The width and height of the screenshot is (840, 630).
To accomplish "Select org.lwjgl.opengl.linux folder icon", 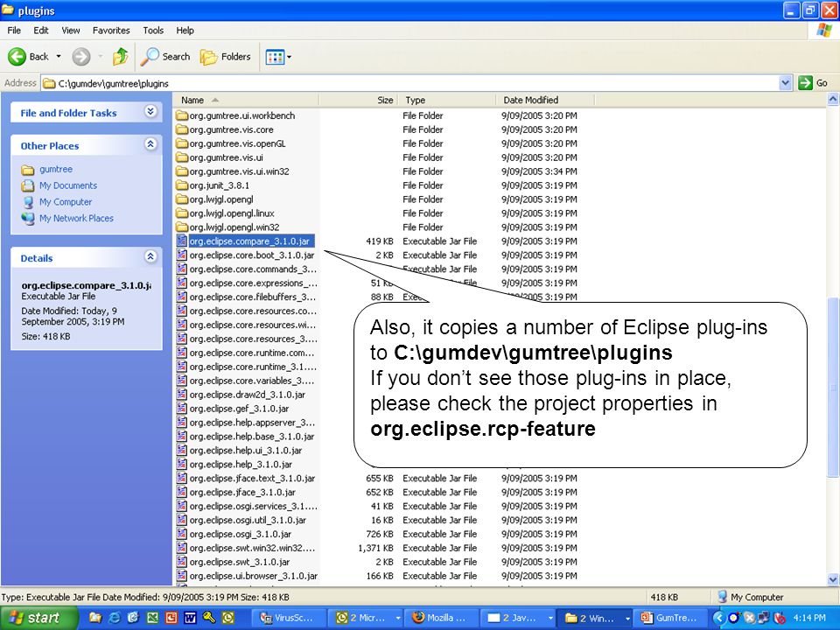I will click(182, 213).
